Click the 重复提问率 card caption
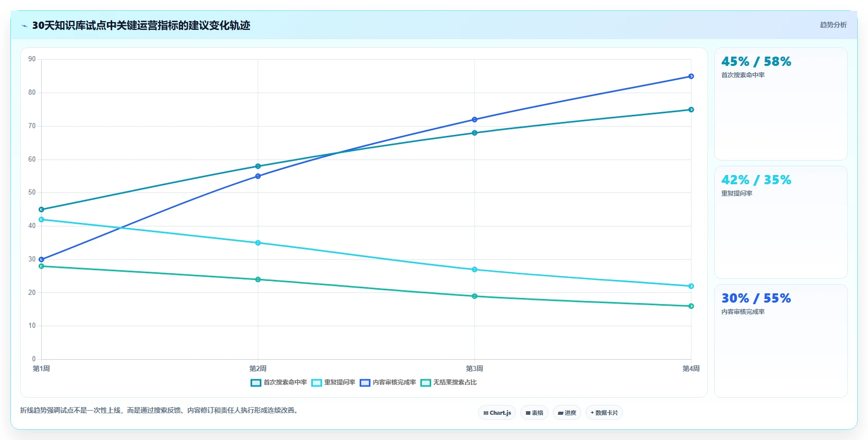 pos(737,193)
